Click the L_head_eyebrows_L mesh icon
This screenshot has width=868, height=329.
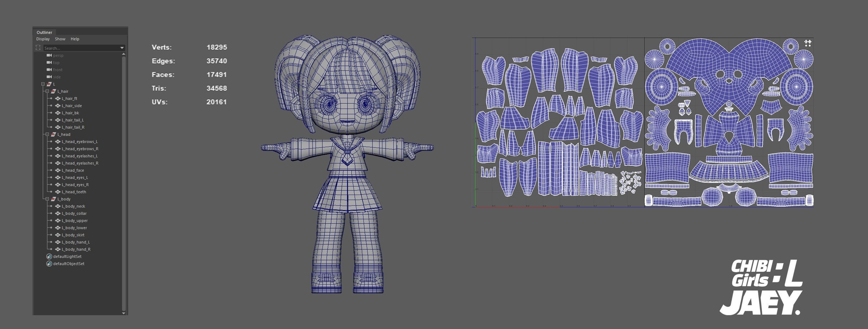click(x=58, y=142)
